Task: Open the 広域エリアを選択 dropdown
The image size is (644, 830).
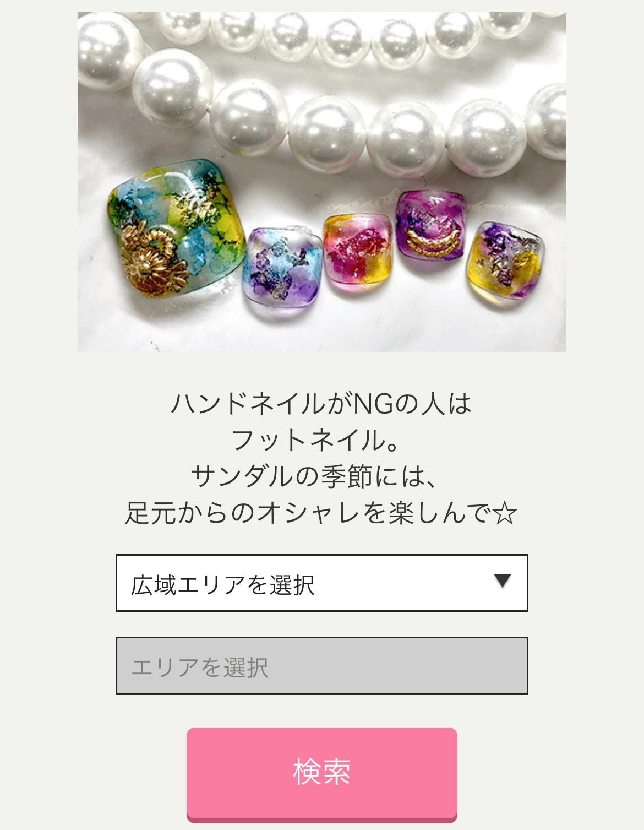Action: click(x=322, y=583)
